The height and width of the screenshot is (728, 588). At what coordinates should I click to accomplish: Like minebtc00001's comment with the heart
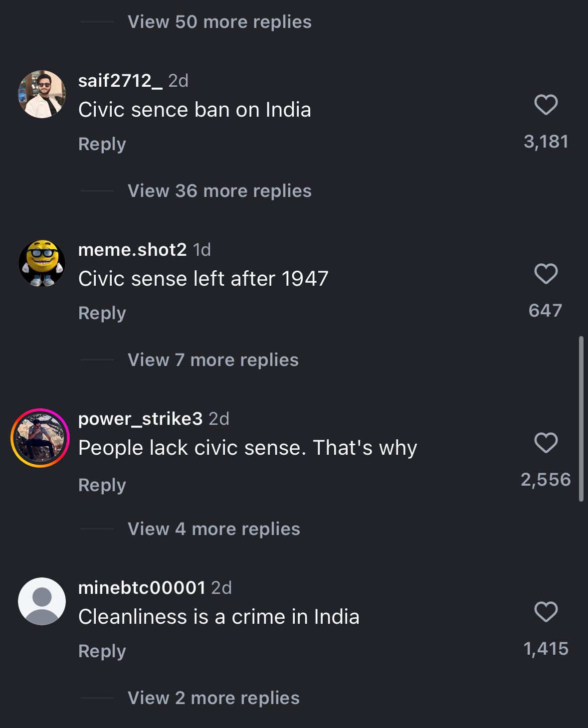[x=546, y=612]
